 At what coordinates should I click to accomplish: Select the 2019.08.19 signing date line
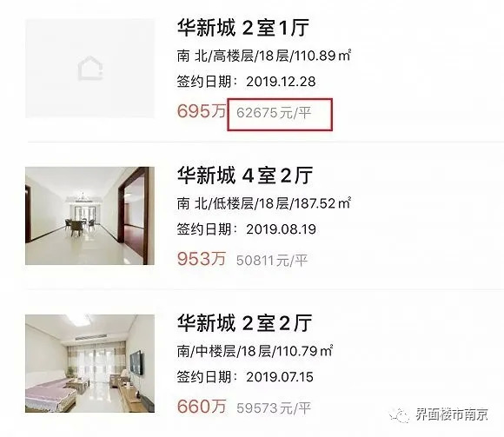pyautogui.click(x=247, y=229)
